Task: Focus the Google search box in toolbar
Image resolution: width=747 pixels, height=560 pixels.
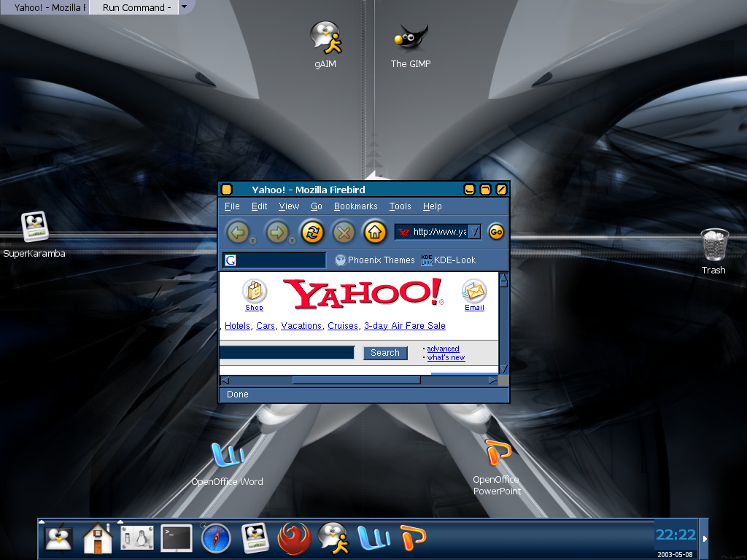Action: pyautogui.click(x=274, y=260)
